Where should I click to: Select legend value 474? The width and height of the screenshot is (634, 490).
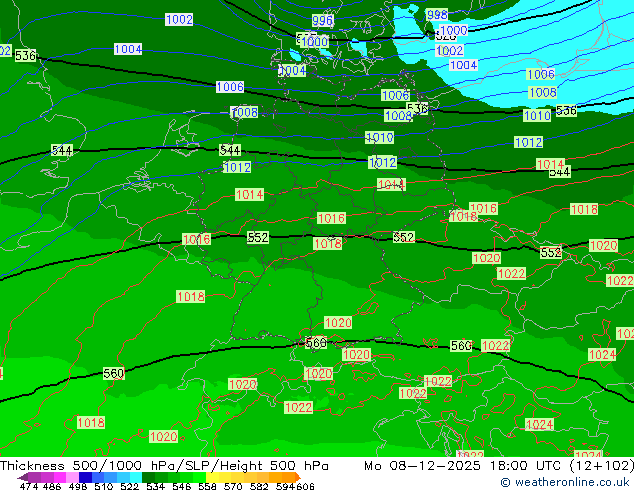point(29,486)
